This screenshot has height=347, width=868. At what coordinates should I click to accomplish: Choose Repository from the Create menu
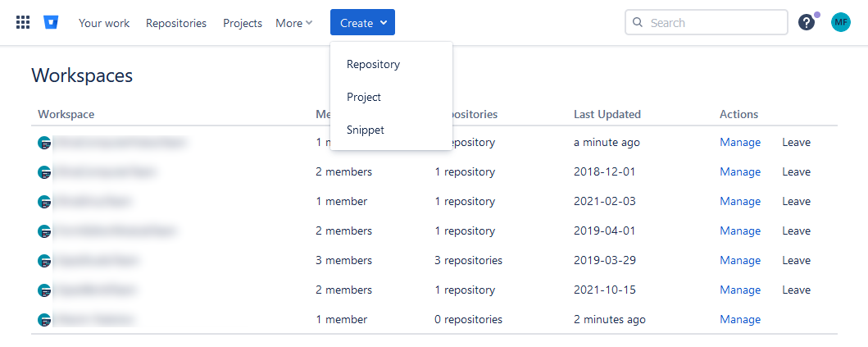coord(391,64)
